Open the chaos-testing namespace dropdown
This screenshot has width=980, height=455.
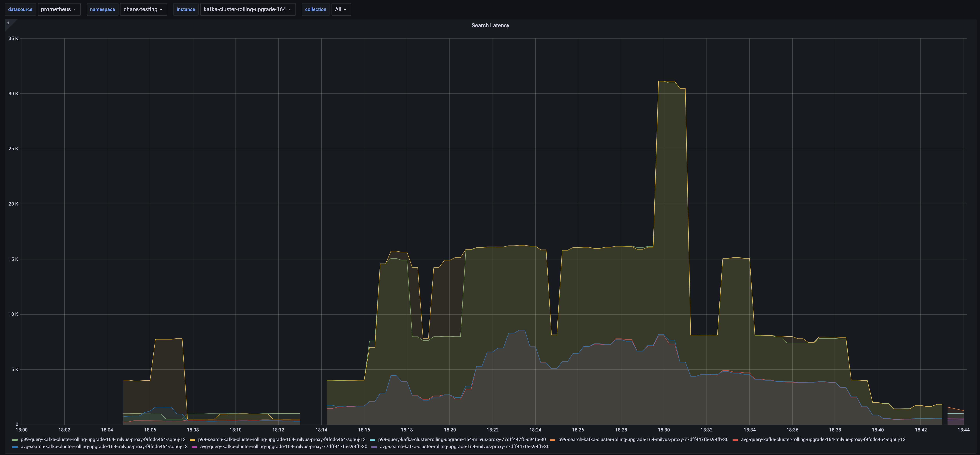pyautogui.click(x=143, y=9)
